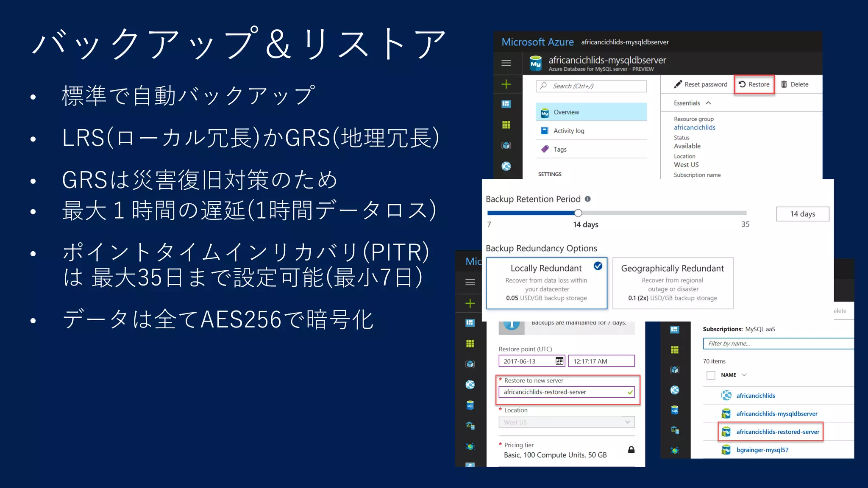Viewport: 868px width, 488px height.
Task: Click the lock icon beside Pricing tier
Action: [x=631, y=449]
